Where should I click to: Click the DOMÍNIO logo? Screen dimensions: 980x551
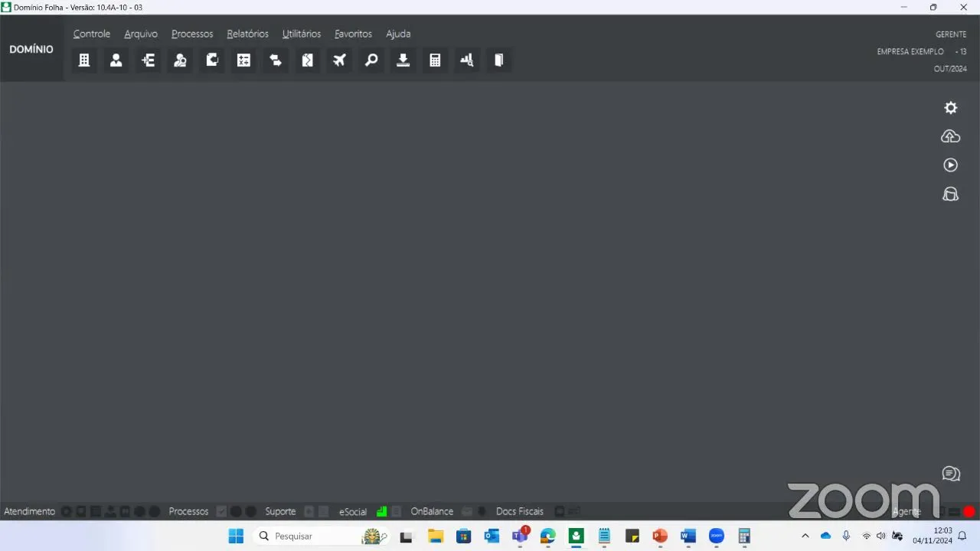coord(31,49)
